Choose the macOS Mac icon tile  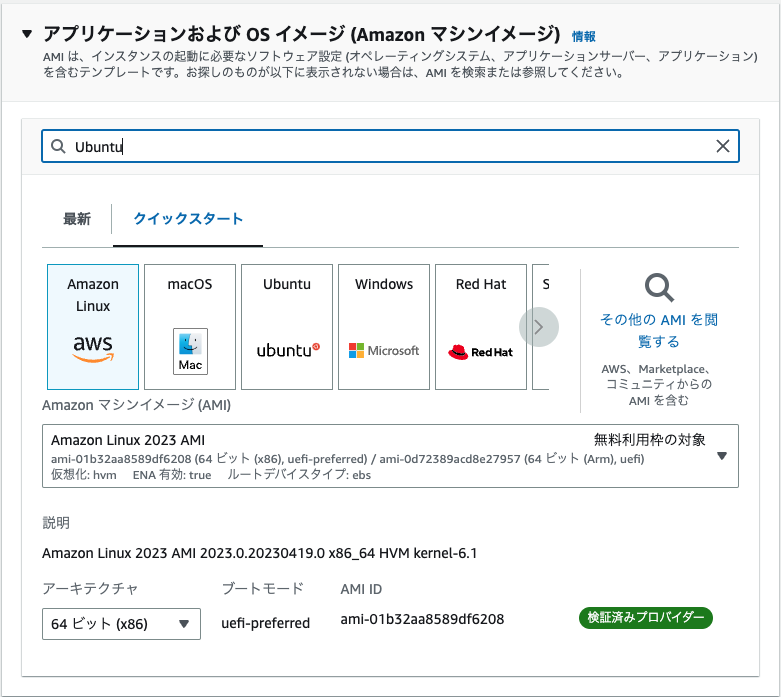click(190, 326)
